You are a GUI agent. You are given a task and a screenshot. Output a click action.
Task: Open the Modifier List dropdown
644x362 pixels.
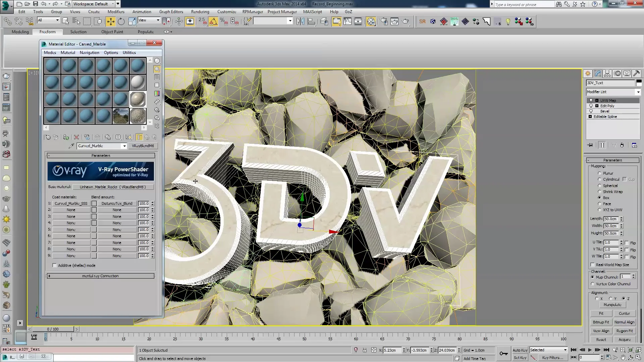point(638,92)
